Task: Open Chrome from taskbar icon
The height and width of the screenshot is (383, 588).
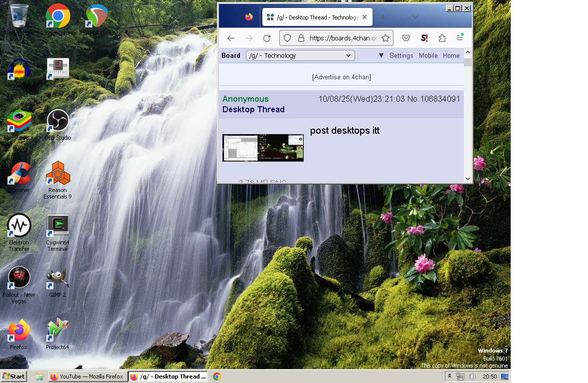Action: 217,376
